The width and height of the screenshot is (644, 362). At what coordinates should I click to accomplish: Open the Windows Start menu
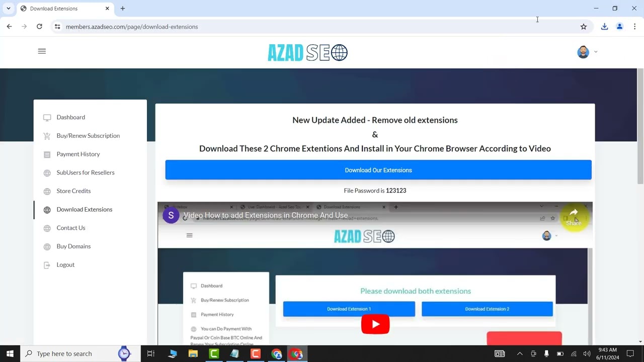coord(10,354)
